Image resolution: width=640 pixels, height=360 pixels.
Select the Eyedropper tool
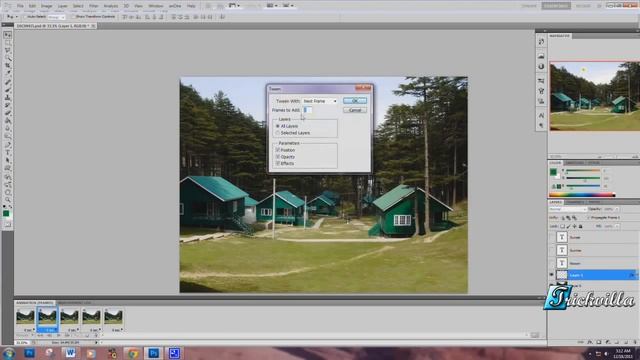(8, 74)
